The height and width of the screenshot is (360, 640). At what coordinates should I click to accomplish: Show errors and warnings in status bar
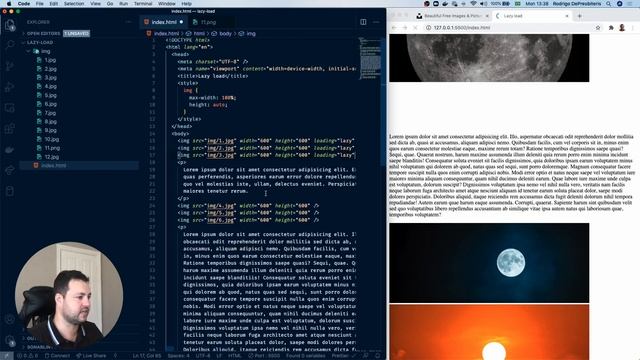[x=27, y=356]
